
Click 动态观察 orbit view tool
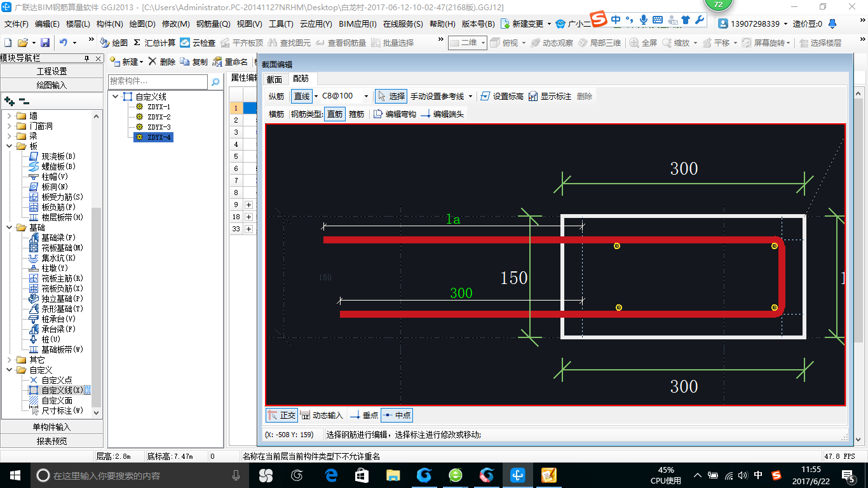552,43
